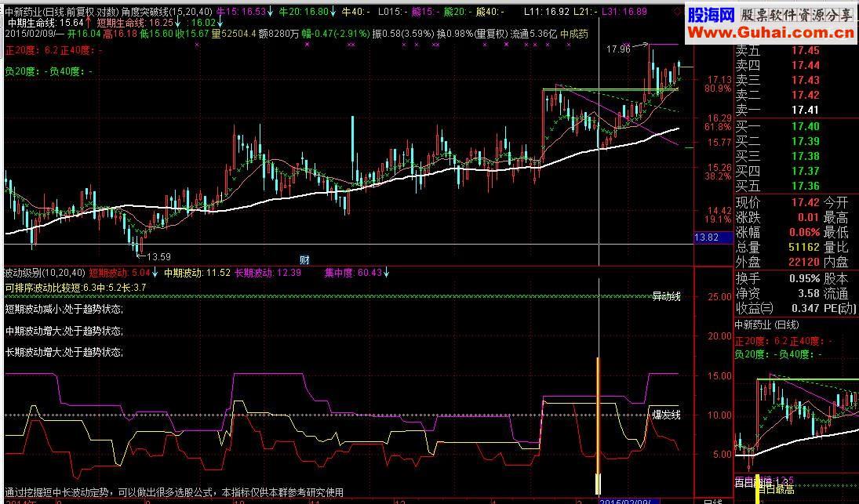This screenshot has width=859, height=504.
Task: Click the 流通5.36亿 float shares text
Action: 533,34
